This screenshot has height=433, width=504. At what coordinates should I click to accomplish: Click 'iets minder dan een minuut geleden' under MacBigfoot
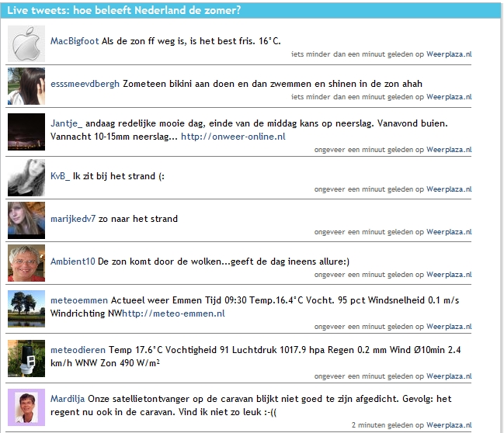[x=353, y=54]
